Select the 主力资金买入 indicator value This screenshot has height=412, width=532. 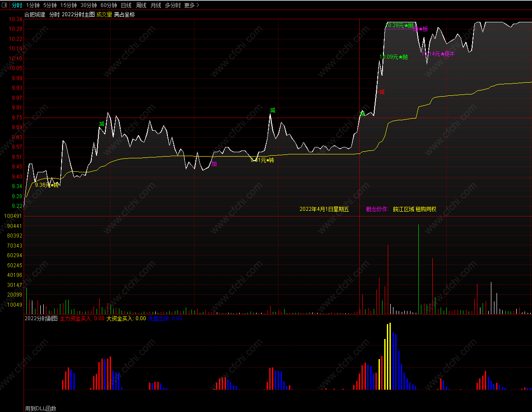[x=82, y=318]
